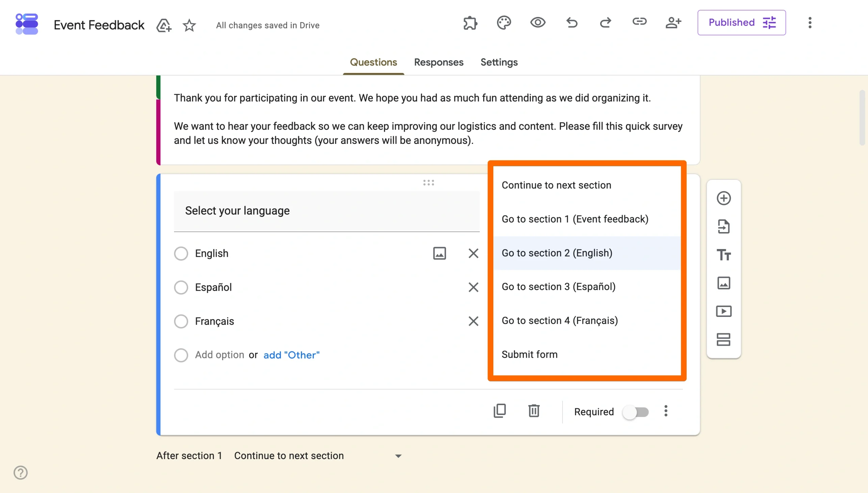Add section from the side toolbar
This screenshot has height=493, width=868.
pyautogui.click(x=724, y=339)
